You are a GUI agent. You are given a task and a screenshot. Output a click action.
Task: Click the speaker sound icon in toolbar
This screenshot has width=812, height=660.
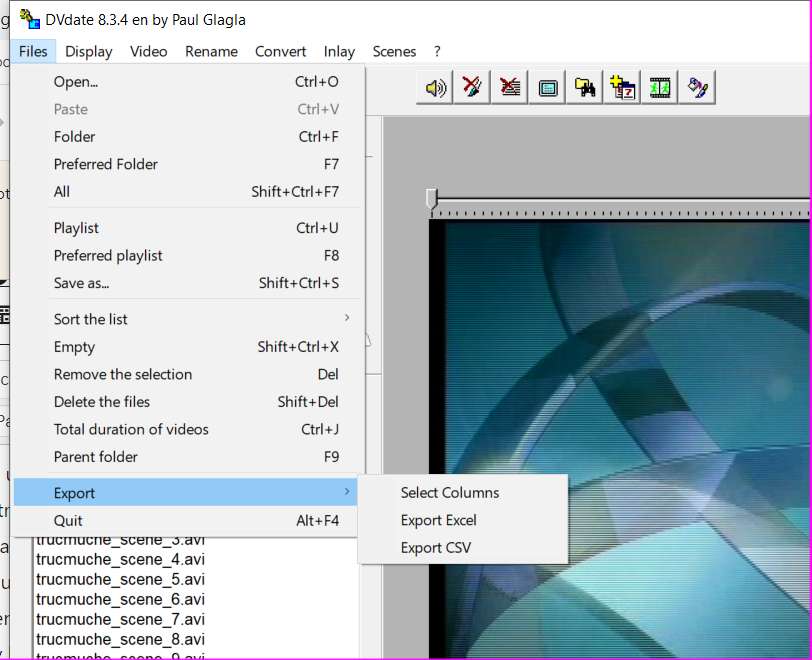click(x=435, y=88)
